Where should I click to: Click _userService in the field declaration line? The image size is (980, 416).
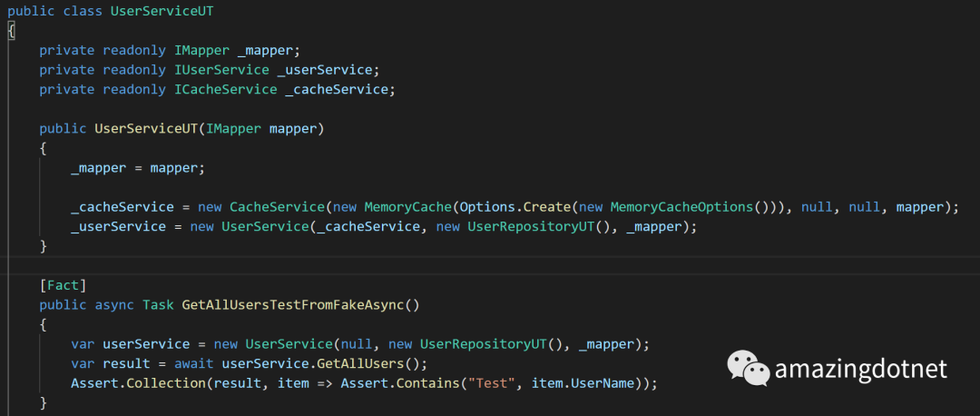(324, 69)
